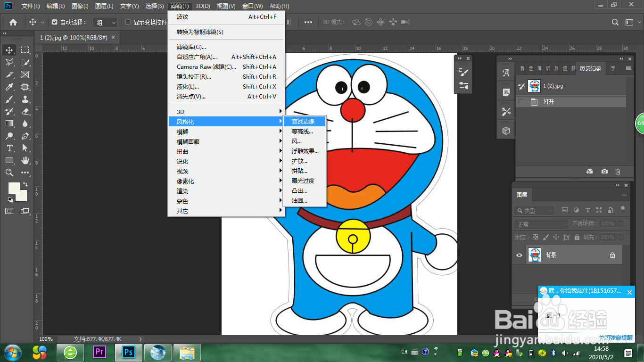Select the Gradient tool
644x362 pixels.
[9, 123]
